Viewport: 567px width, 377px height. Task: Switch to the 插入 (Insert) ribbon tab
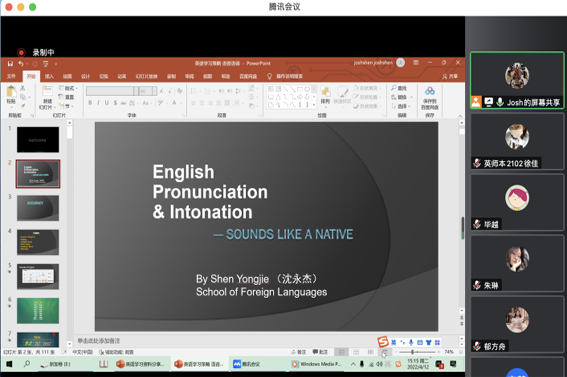pos(49,76)
